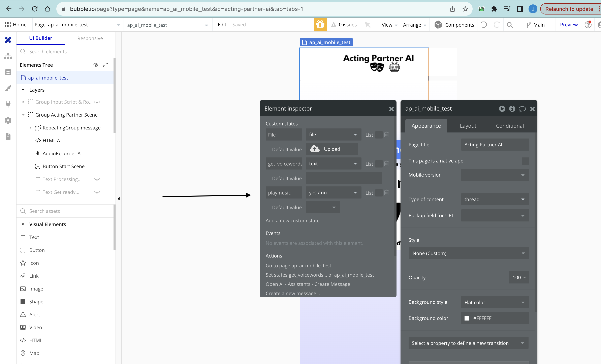Click the gift box icon in toolbar
This screenshot has width=601, height=364.
tap(320, 25)
